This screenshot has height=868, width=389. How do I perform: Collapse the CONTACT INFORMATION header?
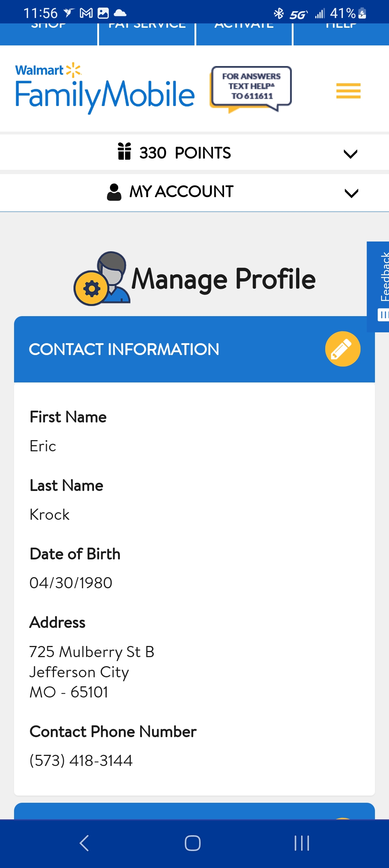point(124,349)
